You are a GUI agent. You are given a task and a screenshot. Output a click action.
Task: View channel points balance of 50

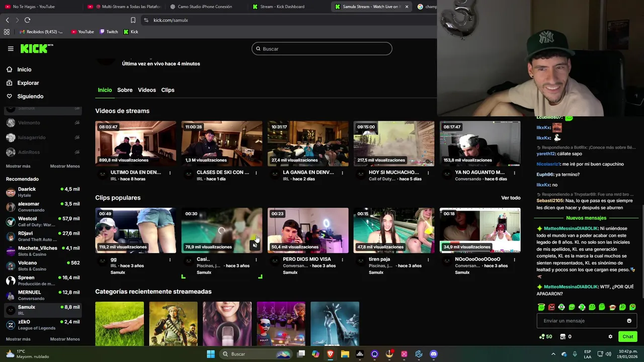pos(545,336)
